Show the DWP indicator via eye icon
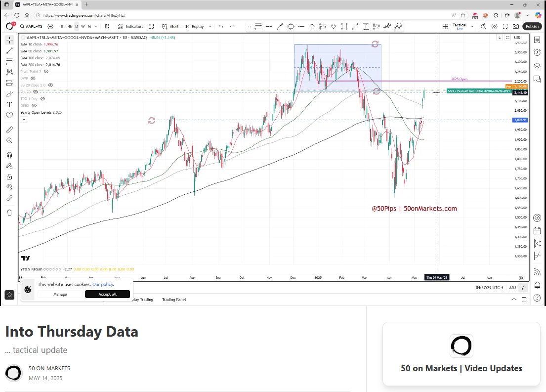 click(x=33, y=79)
